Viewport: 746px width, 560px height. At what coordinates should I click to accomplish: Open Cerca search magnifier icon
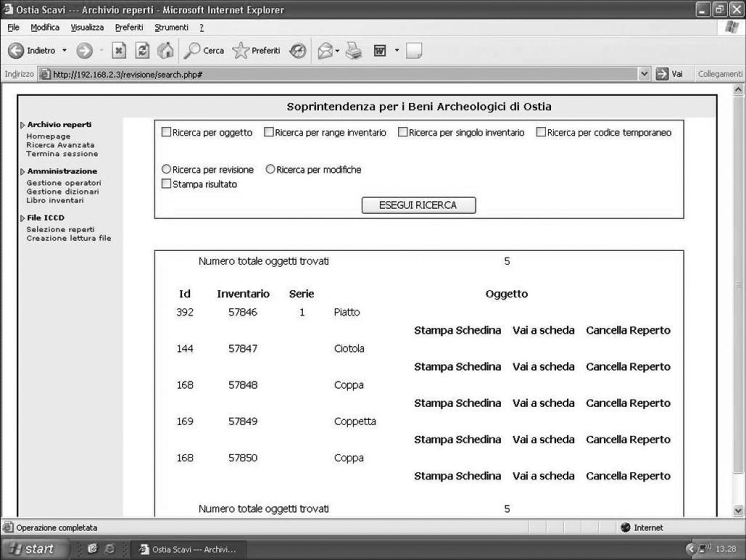click(x=192, y=50)
